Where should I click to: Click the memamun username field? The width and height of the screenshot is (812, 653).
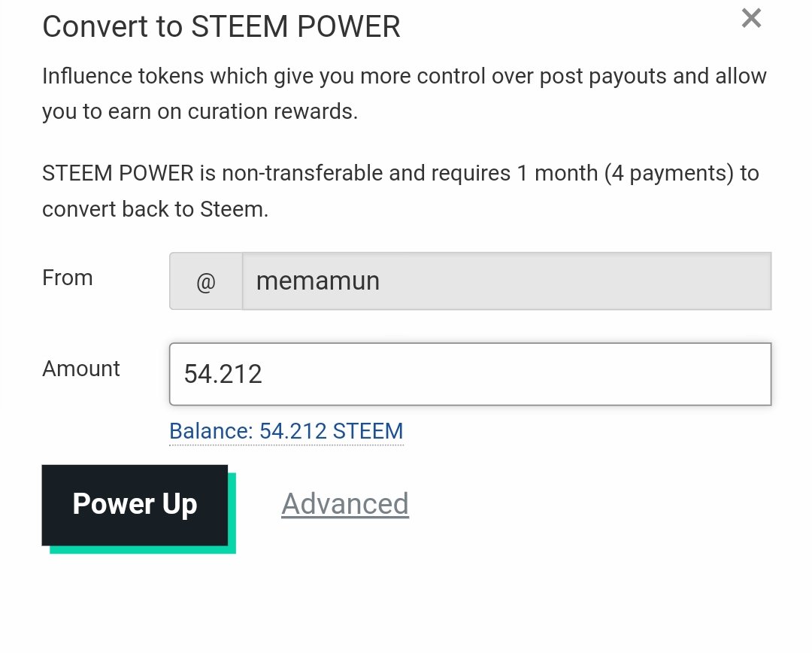(x=506, y=281)
